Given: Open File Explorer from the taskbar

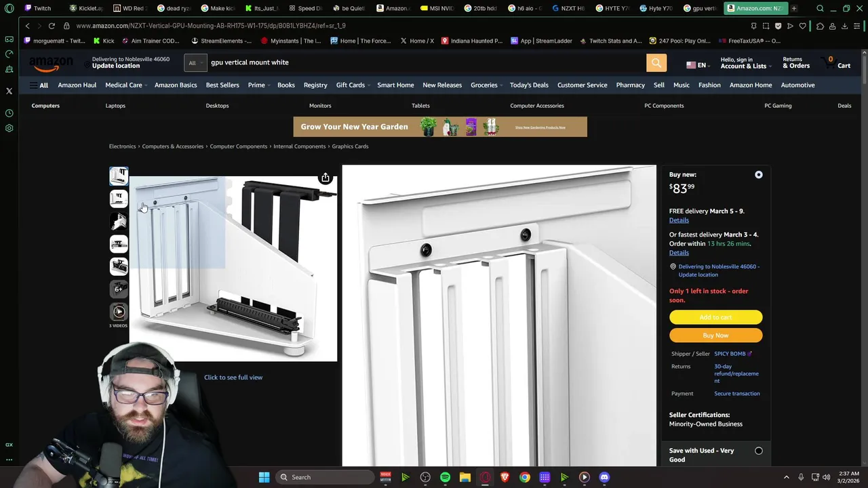Looking at the screenshot, I should (x=465, y=477).
